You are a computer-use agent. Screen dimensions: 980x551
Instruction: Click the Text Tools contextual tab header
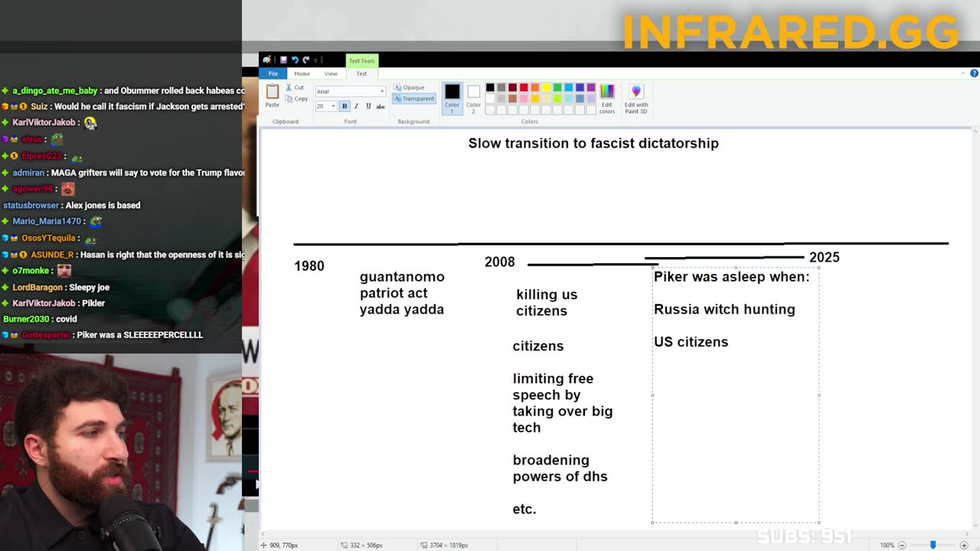click(x=362, y=60)
